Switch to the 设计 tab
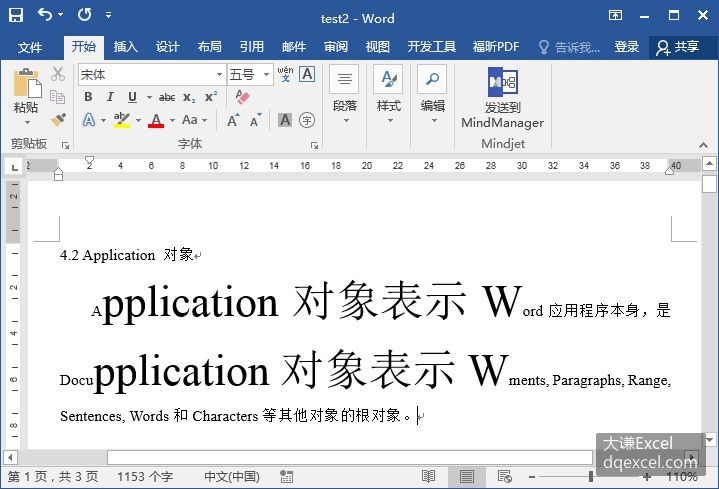 coord(167,47)
